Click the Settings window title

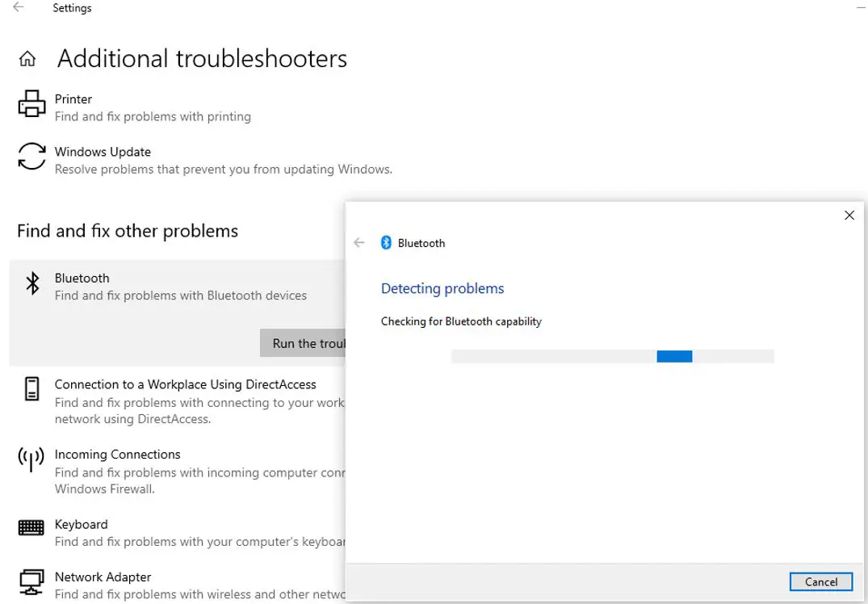click(x=72, y=8)
